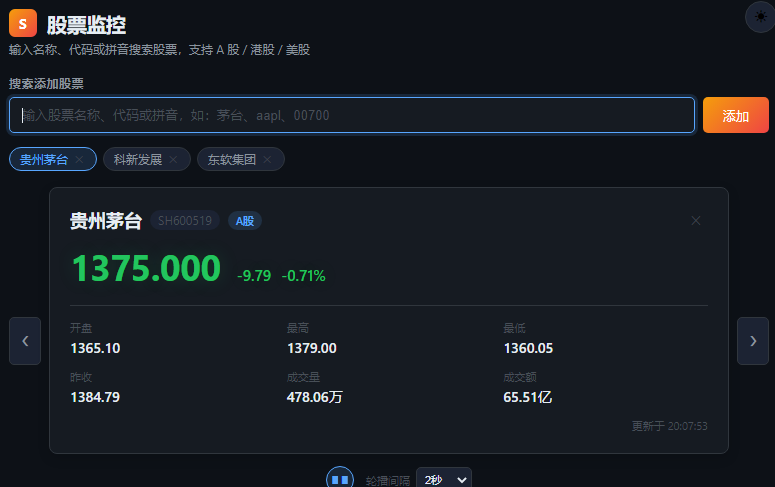775x487 pixels.
Task: Go to next stock with right arrow
Action: 753,341
